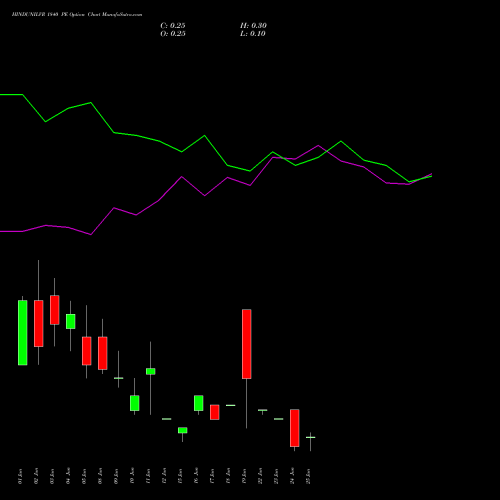Click the tall green candle for 01 Jun
The image size is (500, 500).
coord(23,333)
